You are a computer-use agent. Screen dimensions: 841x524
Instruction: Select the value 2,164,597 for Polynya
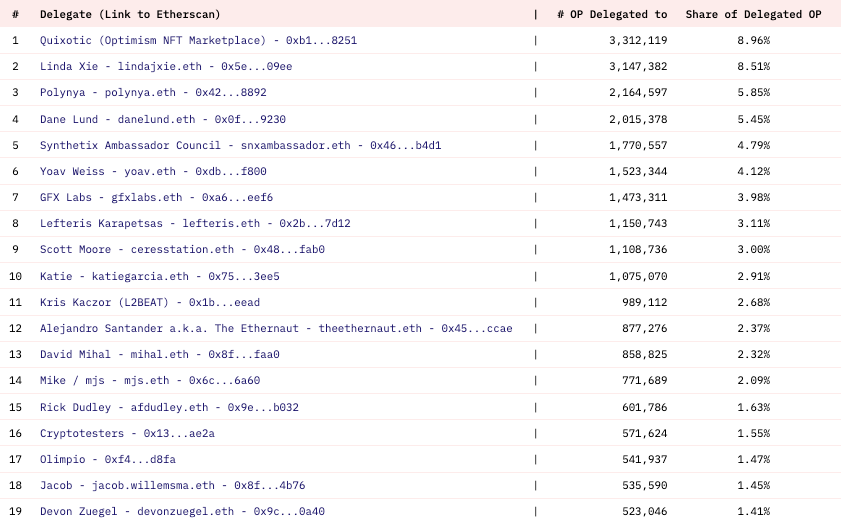pos(638,92)
